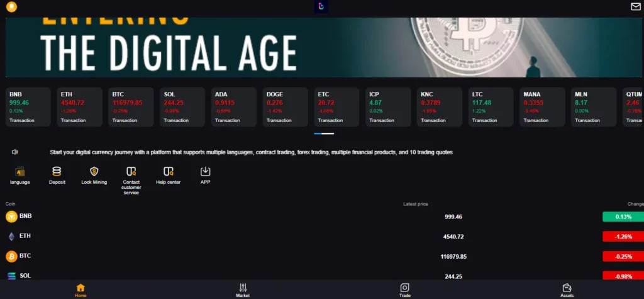Viewport: 644px width, 299px height.
Task: Click BTC name in coin list
Action: point(25,256)
